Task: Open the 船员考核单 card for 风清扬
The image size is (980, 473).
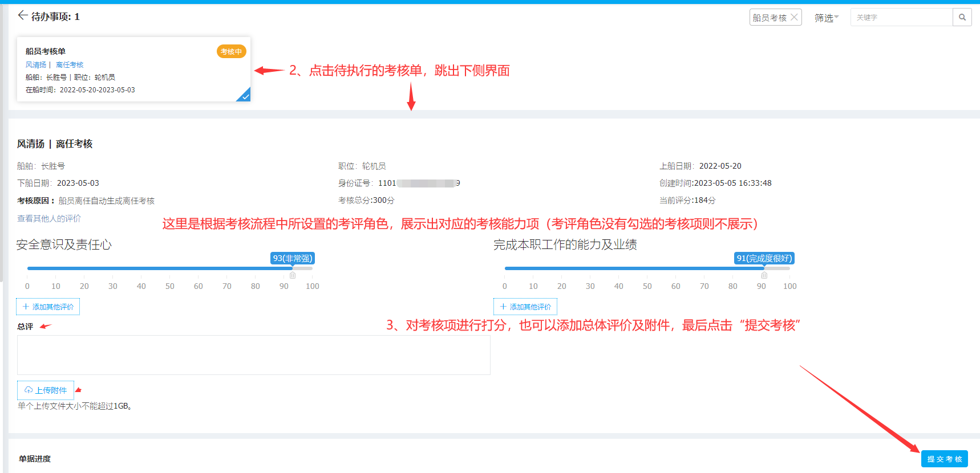Action: tap(133, 70)
